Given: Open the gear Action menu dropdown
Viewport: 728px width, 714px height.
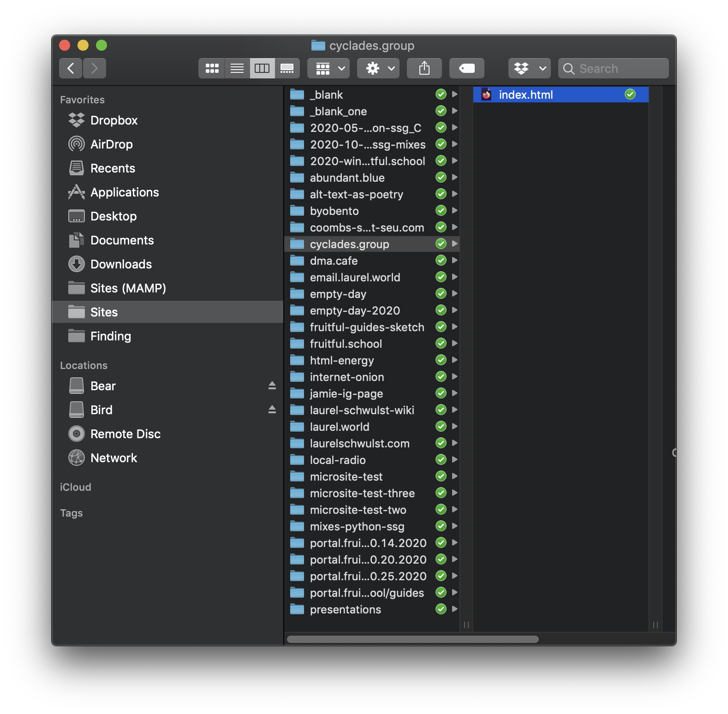Looking at the screenshot, I should (378, 68).
